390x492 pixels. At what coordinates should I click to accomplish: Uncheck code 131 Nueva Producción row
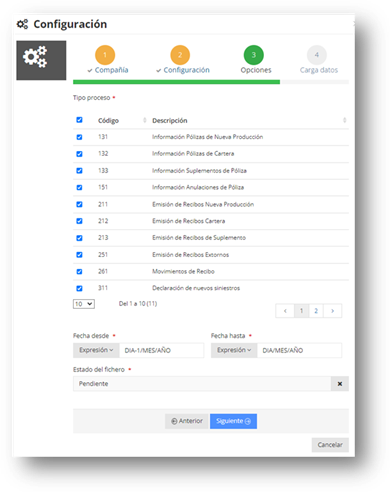click(x=79, y=137)
